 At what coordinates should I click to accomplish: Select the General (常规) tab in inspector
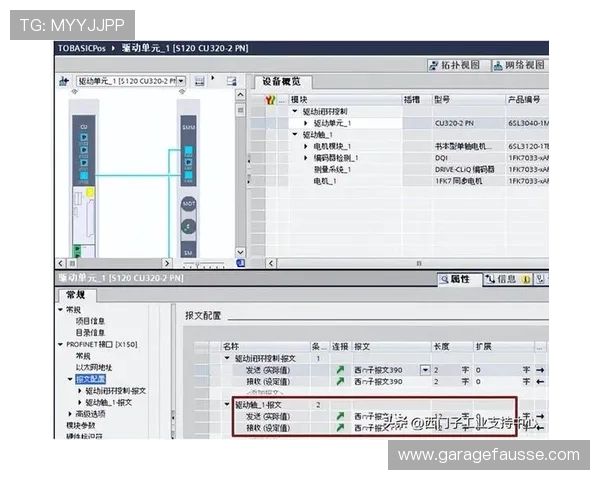pyautogui.click(x=77, y=295)
